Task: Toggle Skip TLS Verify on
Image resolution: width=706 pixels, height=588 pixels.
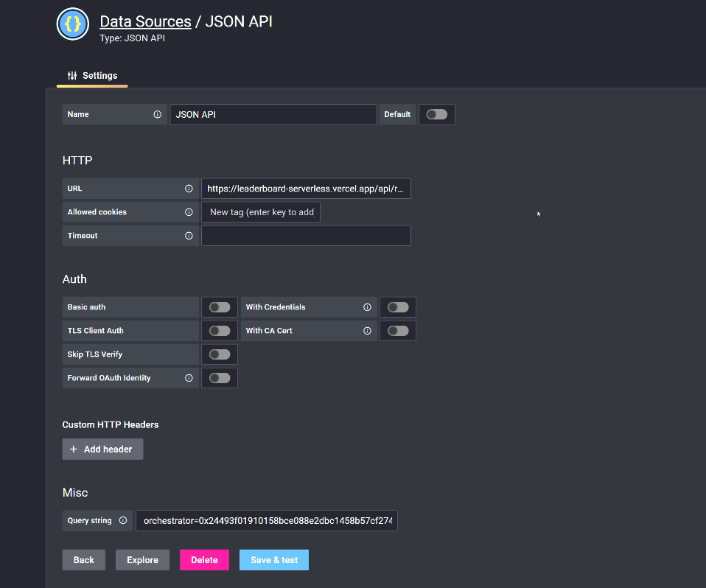Action: (x=219, y=354)
